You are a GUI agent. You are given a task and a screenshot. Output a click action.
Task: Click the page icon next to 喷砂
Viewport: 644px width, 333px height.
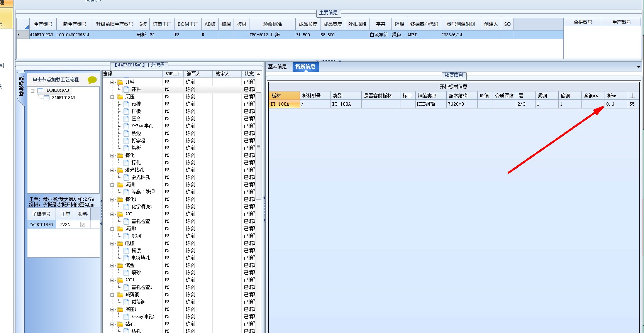126,273
